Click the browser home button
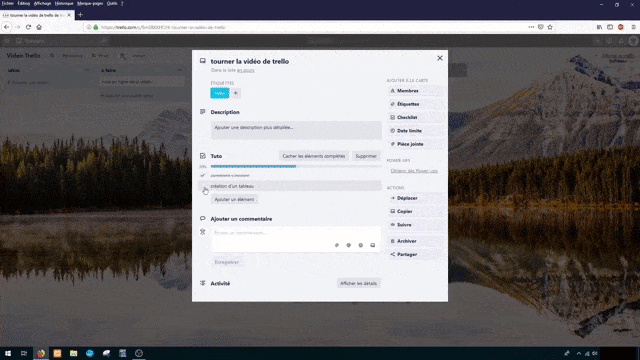Viewport: 640px width, 360px height. click(39, 27)
